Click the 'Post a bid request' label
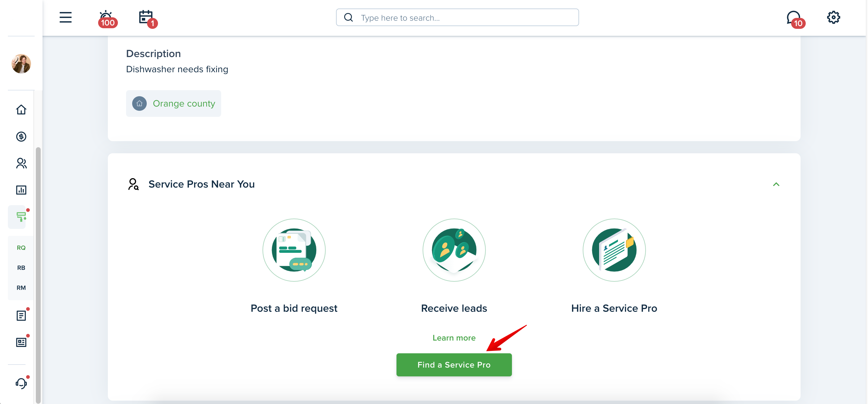 tap(294, 308)
